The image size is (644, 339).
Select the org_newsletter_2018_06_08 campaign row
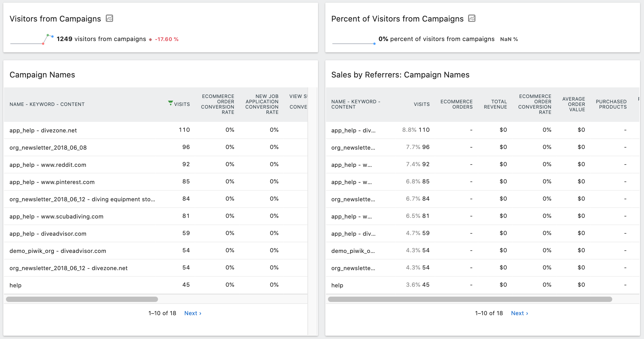[48, 147]
